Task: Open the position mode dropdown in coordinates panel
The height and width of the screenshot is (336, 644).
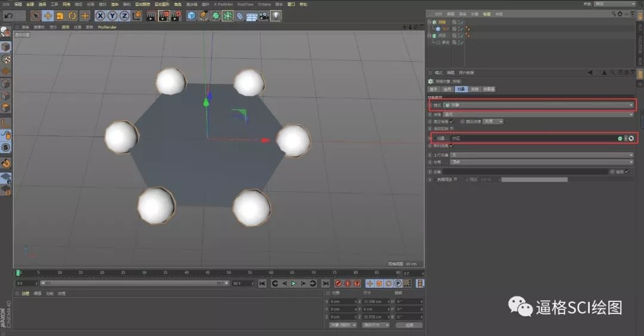Action: point(342,325)
